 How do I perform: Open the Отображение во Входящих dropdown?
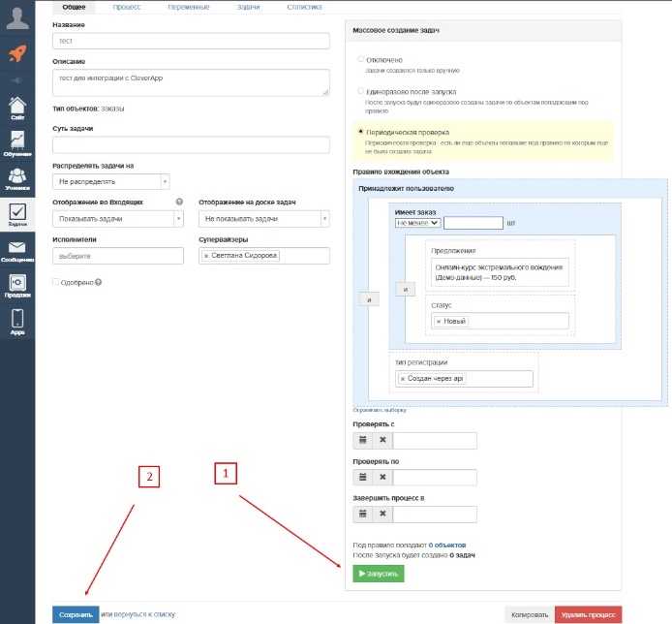(118, 219)
